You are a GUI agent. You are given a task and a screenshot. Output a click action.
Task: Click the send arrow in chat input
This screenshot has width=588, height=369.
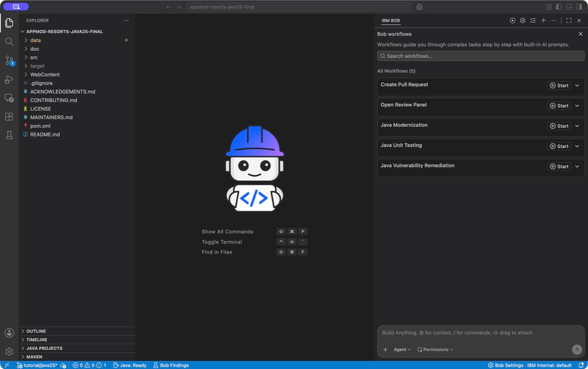point(577,349)
